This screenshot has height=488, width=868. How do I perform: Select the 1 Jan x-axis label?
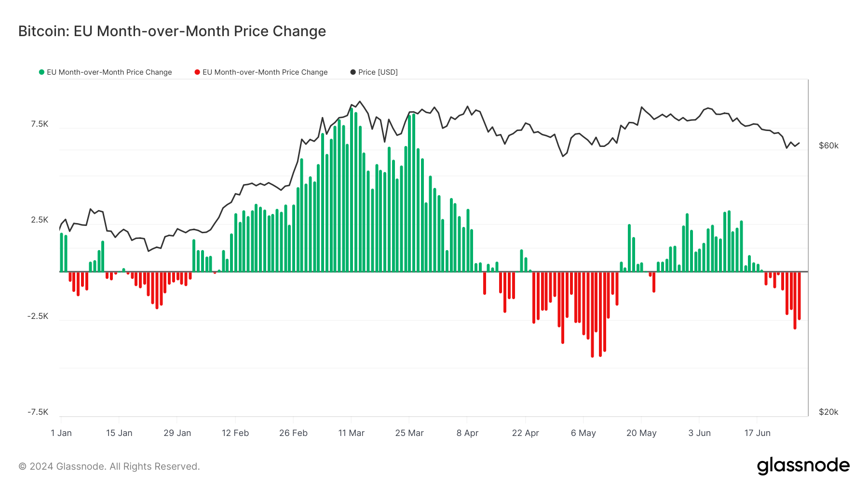click(61, 433)
